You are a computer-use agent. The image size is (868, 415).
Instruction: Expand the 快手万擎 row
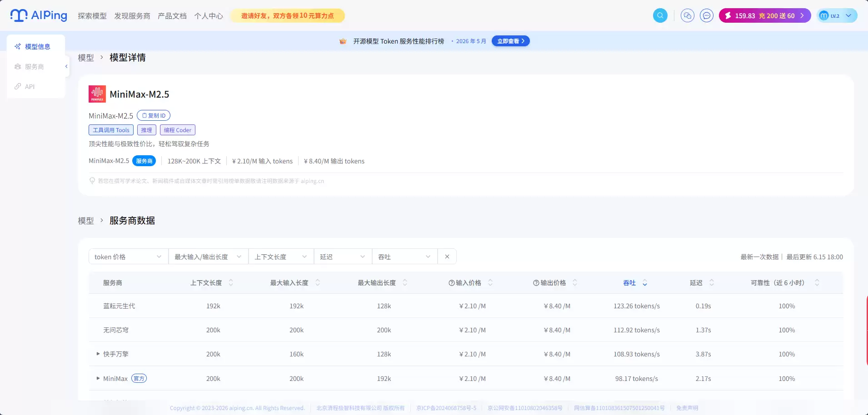98,354
